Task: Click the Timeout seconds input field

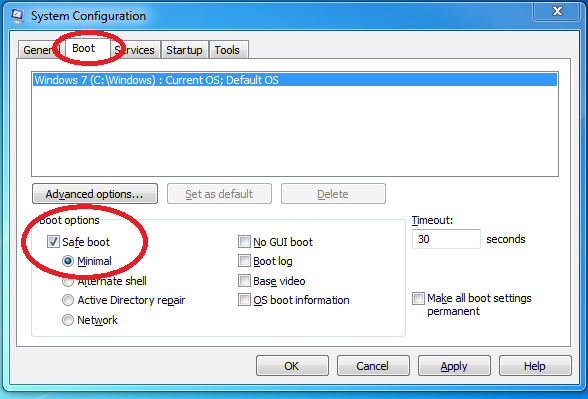Action: coord(446,239)
